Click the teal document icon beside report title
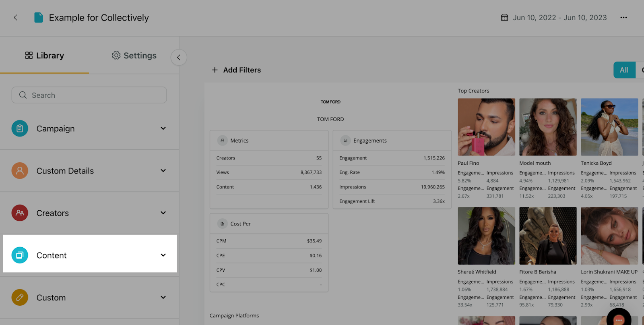Viewport: 644px width, 325px height. (39, 18)
